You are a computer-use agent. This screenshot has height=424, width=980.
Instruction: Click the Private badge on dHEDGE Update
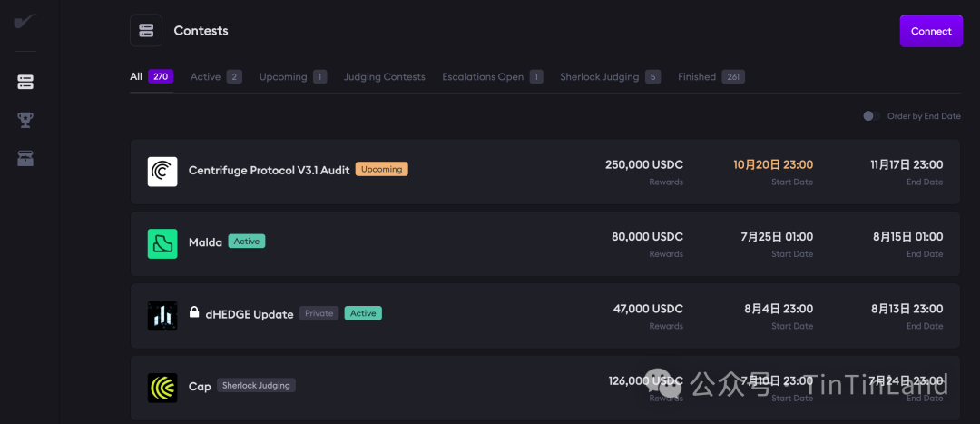318,313
